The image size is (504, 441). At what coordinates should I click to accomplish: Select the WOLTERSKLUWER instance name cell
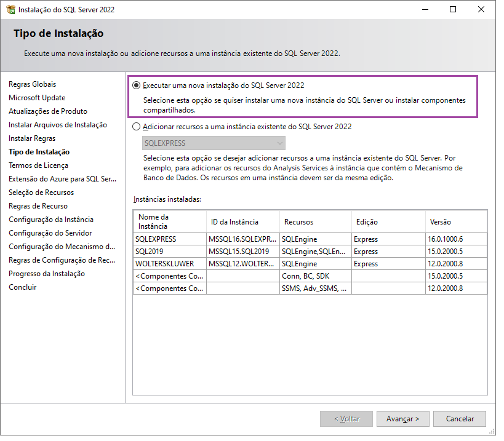(170, 264)
